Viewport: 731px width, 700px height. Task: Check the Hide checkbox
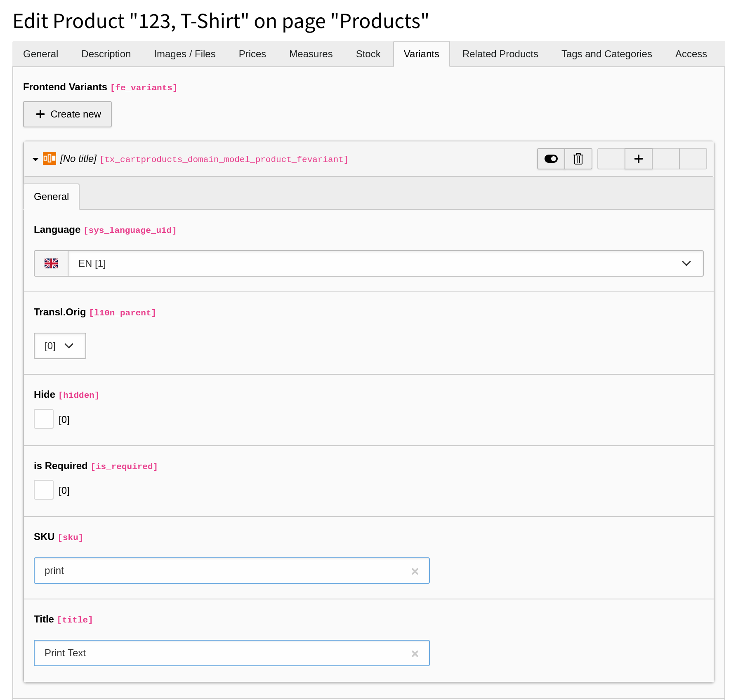[43, 418]
